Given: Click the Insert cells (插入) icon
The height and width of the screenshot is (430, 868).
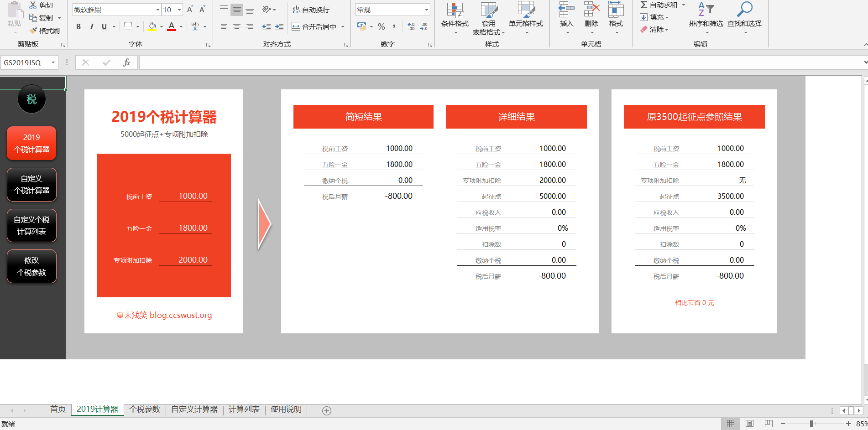Looking at the screenshot, I should point(566,9).
